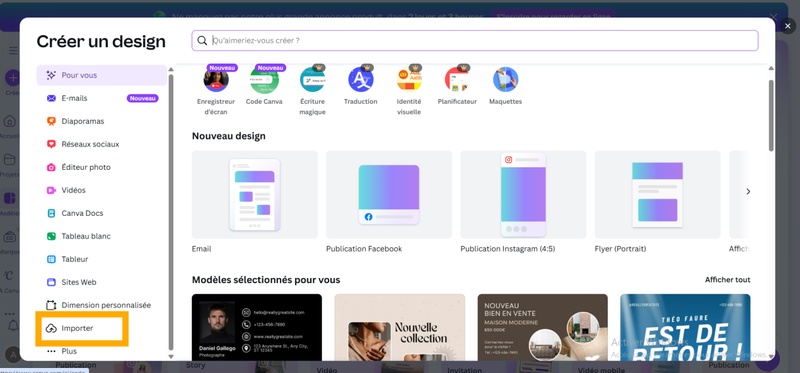Create a Publication Instagram (4:5) design
The width and height of the screenshot is (800, 373).
pos(523,194)
